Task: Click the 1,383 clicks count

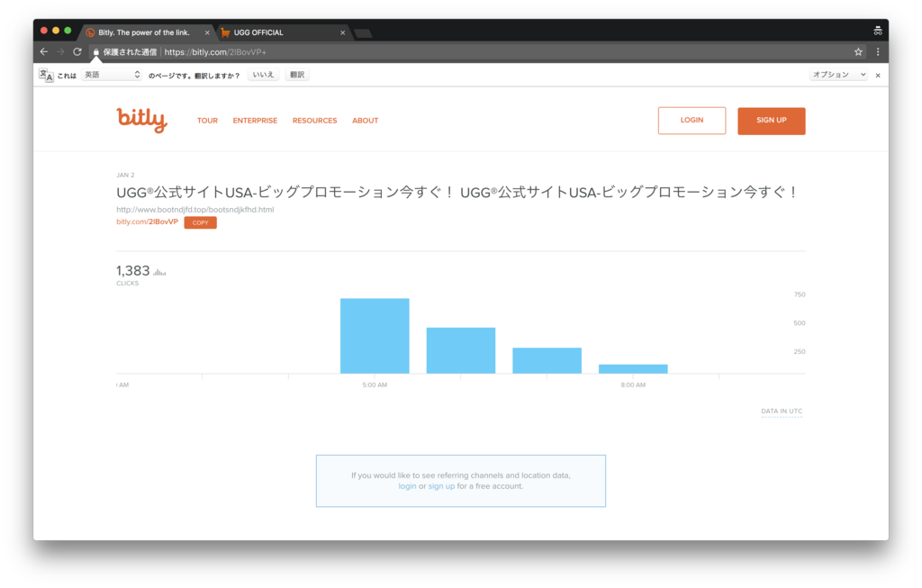Action: coord(133,270)
